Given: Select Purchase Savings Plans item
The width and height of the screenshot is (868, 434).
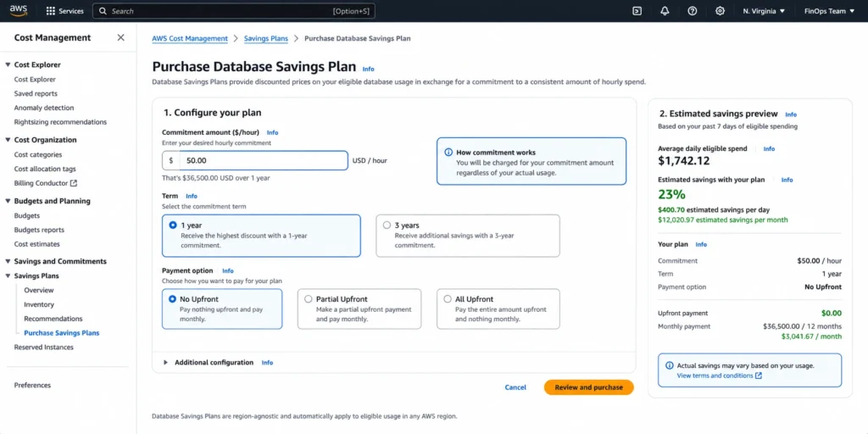Looking at the screenshot, I should [61, 333].
